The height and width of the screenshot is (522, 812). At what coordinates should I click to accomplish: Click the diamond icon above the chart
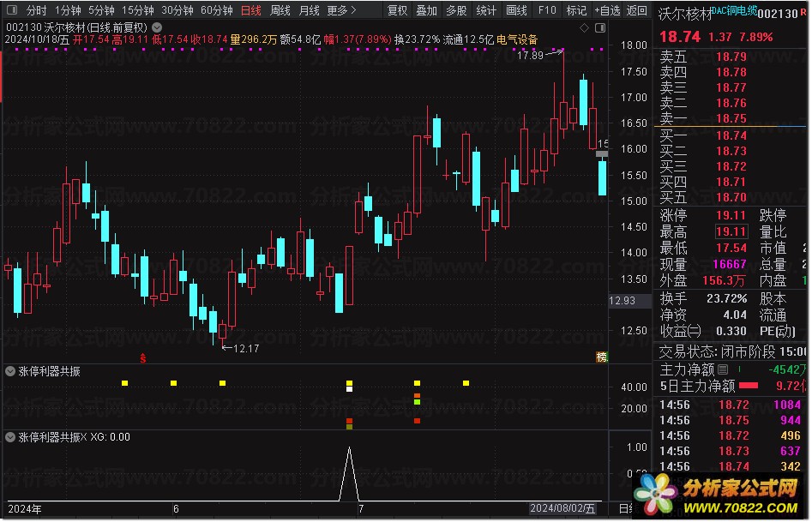(584, 28)
